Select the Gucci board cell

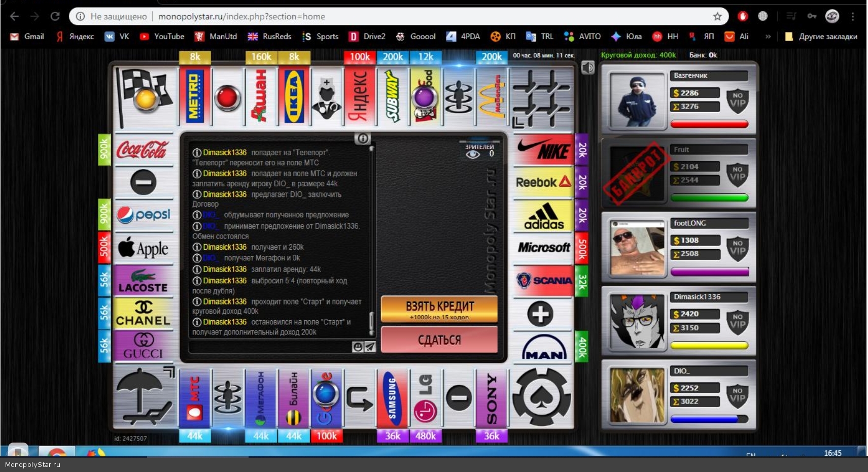(144, 346)
